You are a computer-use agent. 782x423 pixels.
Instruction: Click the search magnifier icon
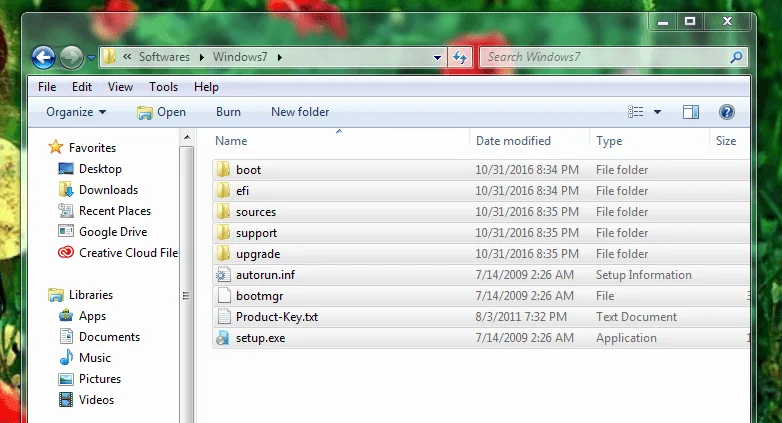point(736,57)
